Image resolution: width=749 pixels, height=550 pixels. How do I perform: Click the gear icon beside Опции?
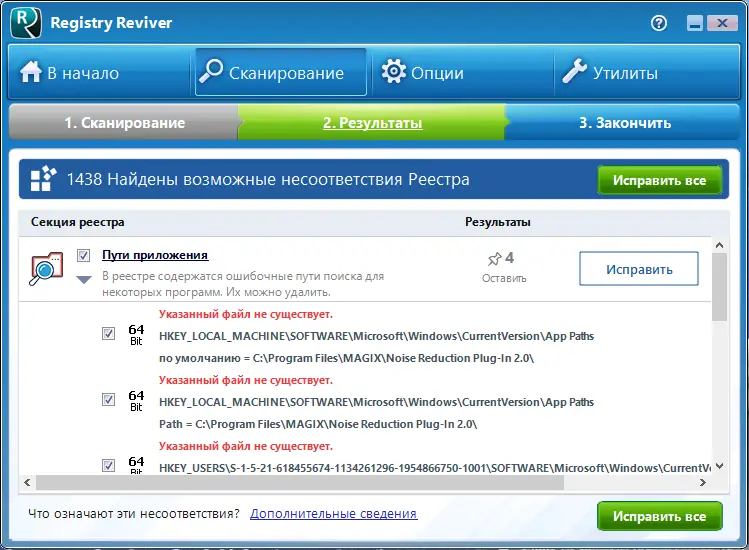(394, 72)
